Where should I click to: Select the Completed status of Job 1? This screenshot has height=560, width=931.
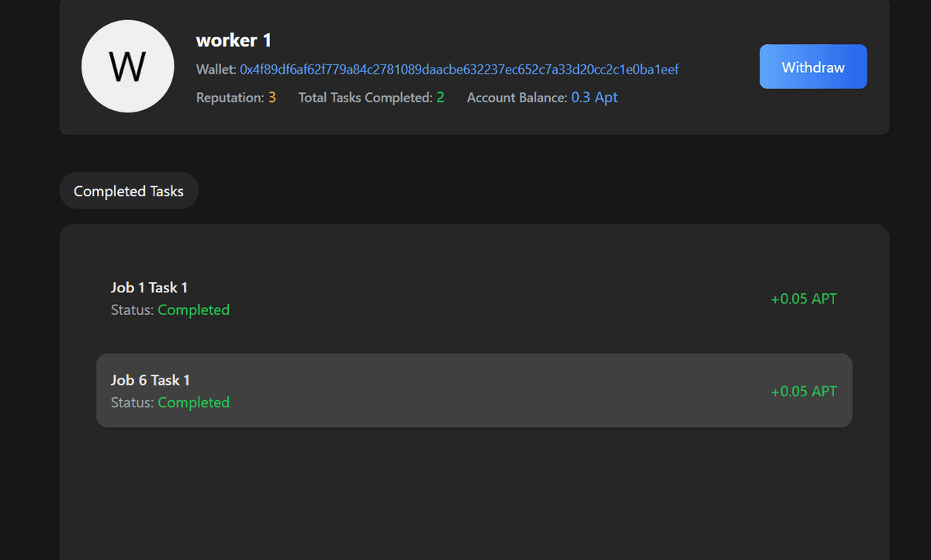193,309
